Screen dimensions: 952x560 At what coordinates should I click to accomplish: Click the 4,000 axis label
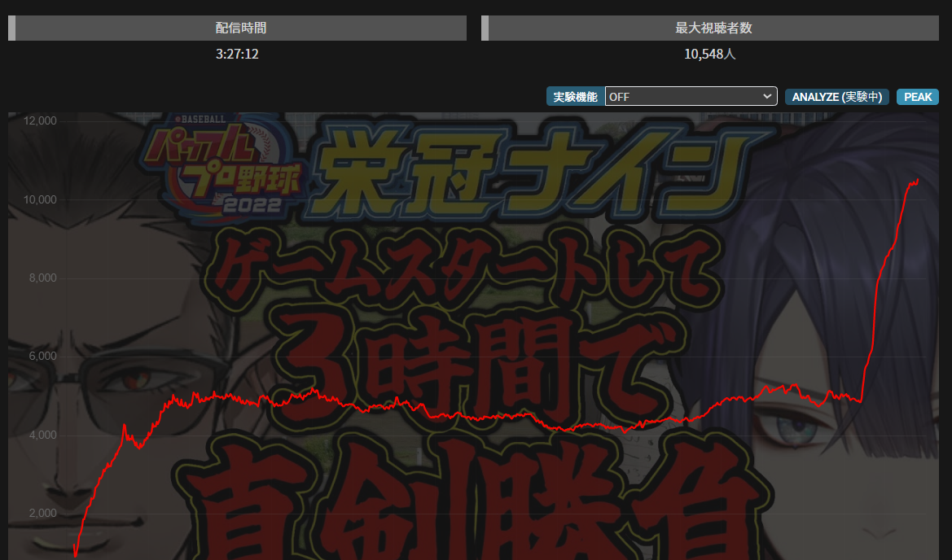pyautogui.click(x=42, y=435)
